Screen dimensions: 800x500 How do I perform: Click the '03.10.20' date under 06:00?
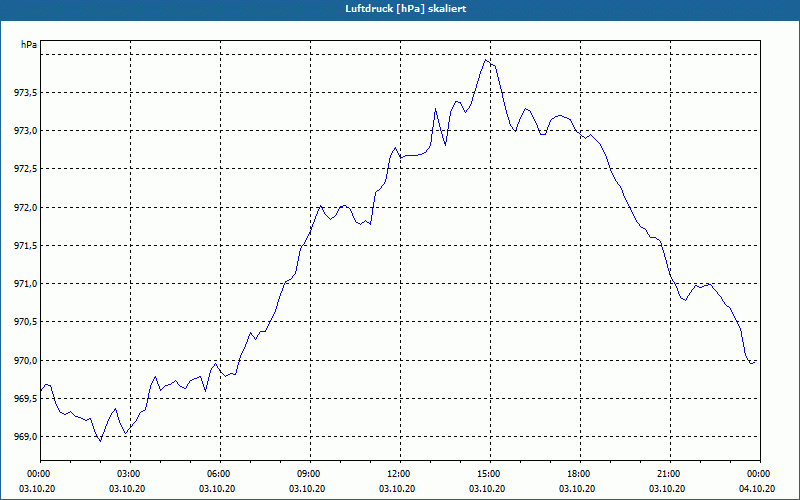217,489
